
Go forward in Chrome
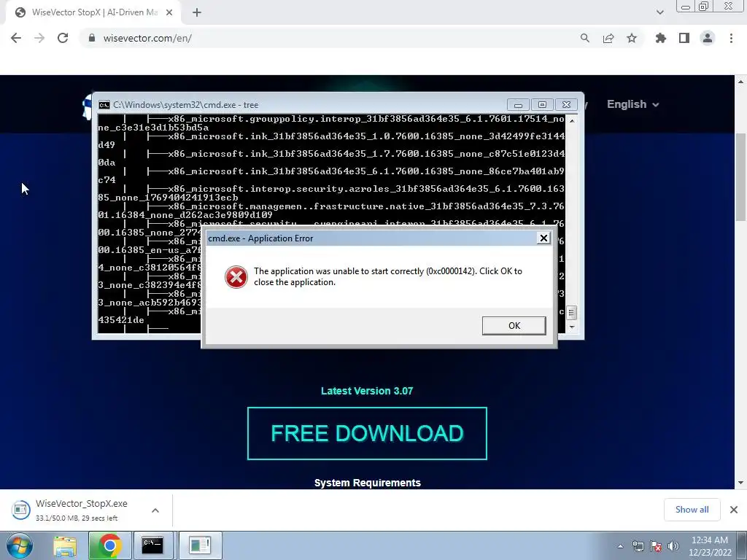pyautogui.click(x=39, y=38)
